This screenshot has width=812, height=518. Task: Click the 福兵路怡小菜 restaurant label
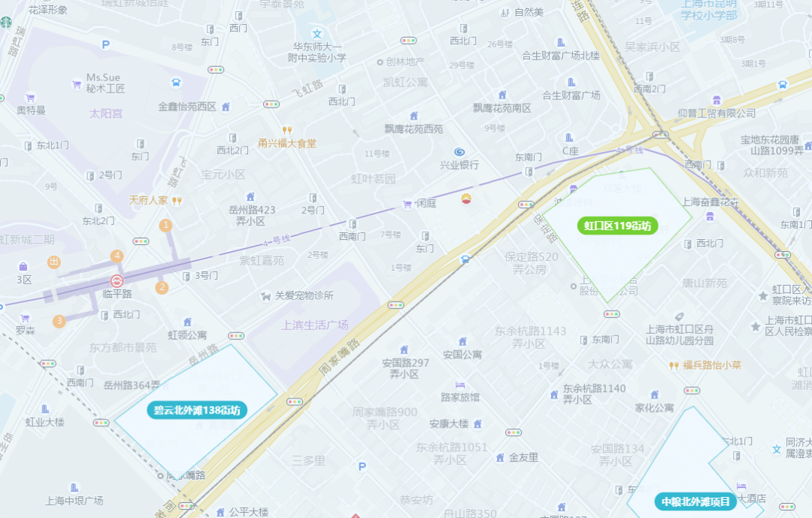[711, 365]
